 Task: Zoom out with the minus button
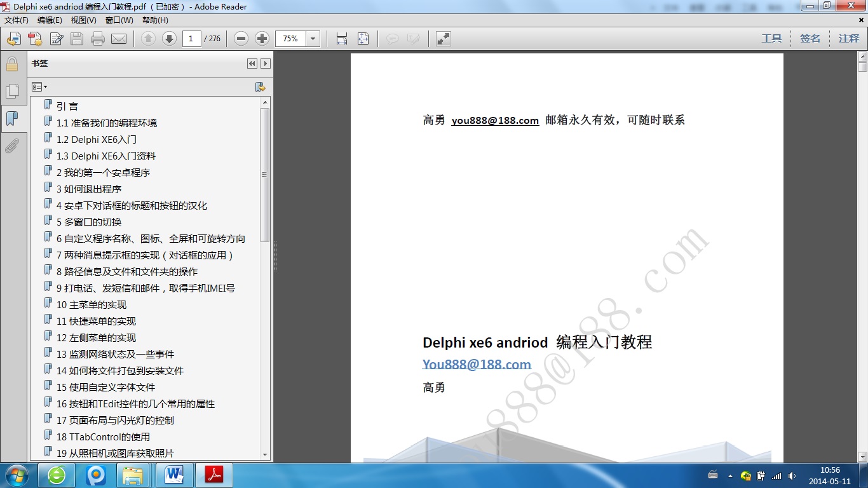pyautogui.click(x=241, y=39)
